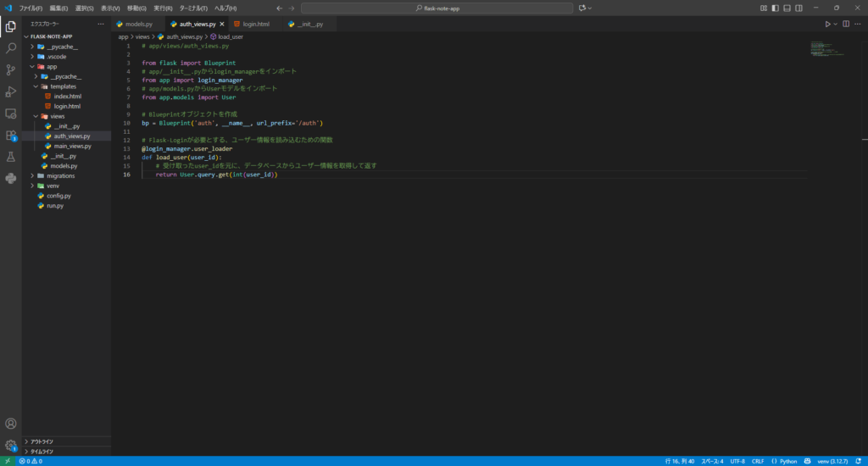Open the Extensions view

pos(11,135)
